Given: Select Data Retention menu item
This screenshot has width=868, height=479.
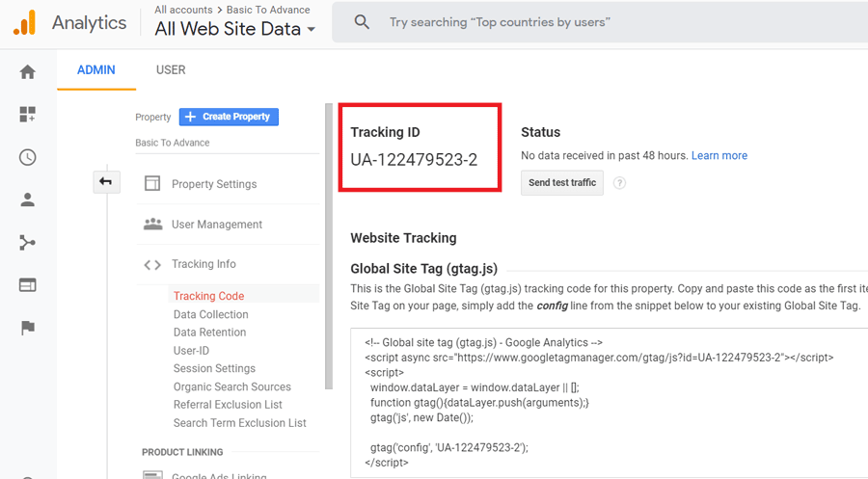Looking at the screenshot, I should [x=209, y=332].
